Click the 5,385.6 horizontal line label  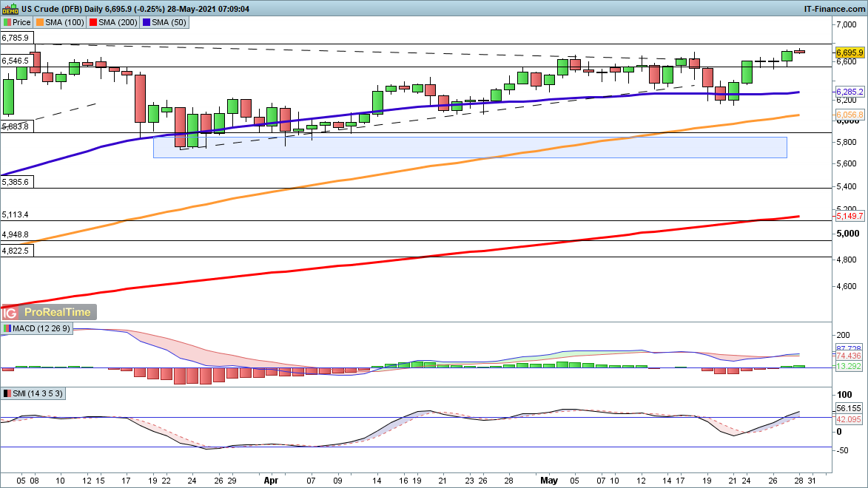pyautogui.click(x=16, y=182)
